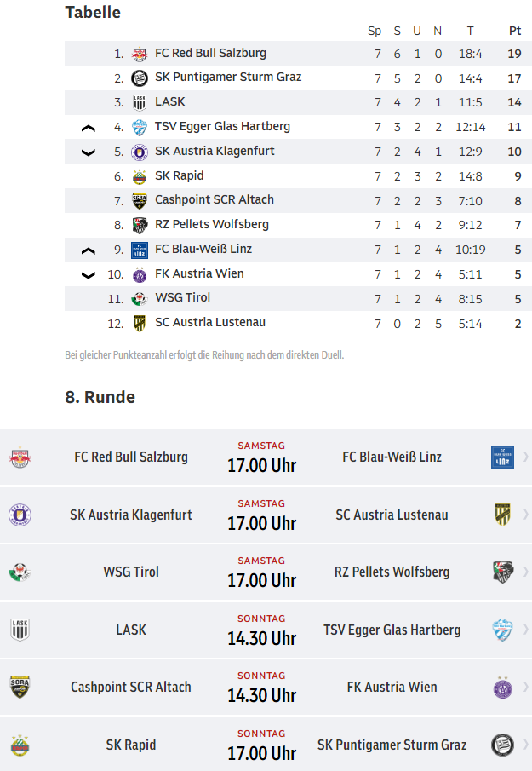Open SK Austria Klagenfurt table entry
532x771 pixels.
[298, 152]
